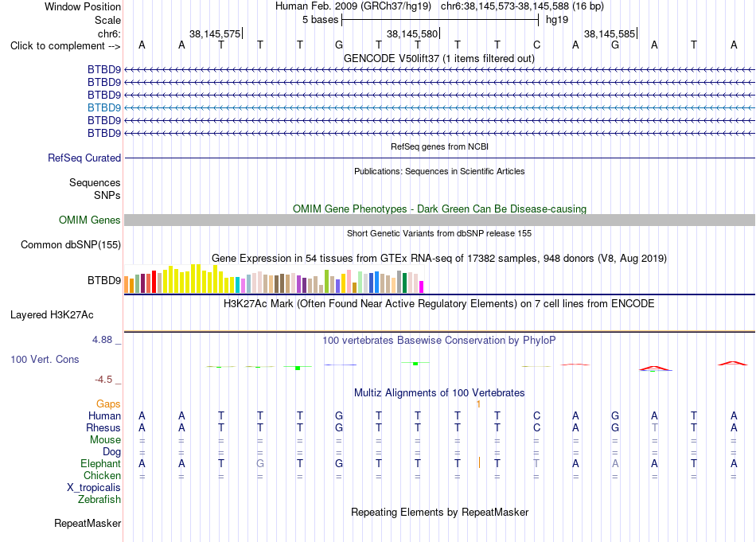The image size is (756, 542).
Task: Click 'Short Genetic Variants from dbSNP' title
Action: 439,233
